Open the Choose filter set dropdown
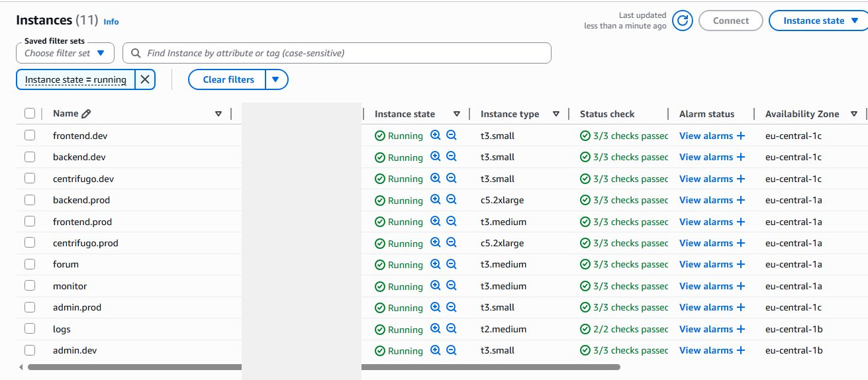Image resolution: width=868 pixels, height=380 pixels. coord(65,53)
